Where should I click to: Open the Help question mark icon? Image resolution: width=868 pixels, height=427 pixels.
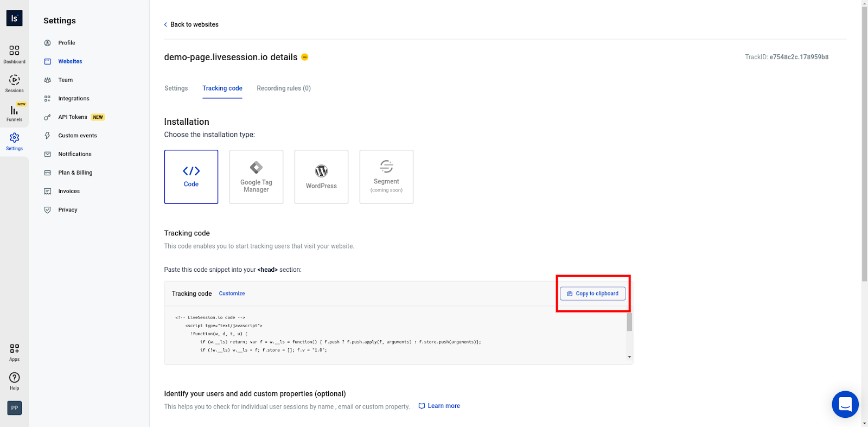tap(14, 378)
